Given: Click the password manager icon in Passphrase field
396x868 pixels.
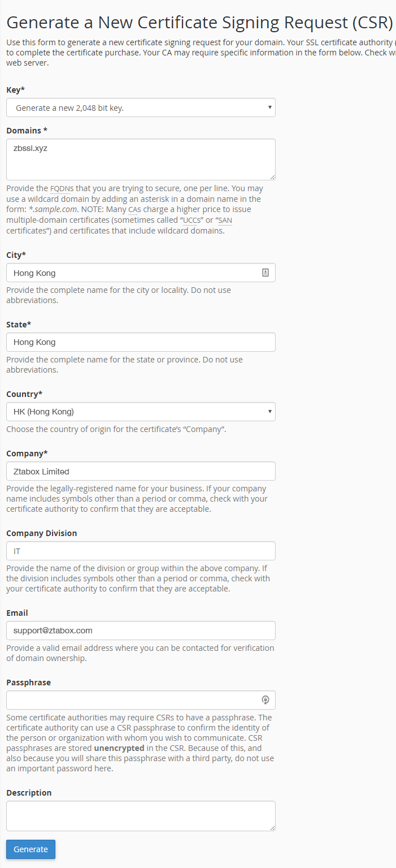Looking at the screenshot, I should pyautogui.click(x=266, y=700).
